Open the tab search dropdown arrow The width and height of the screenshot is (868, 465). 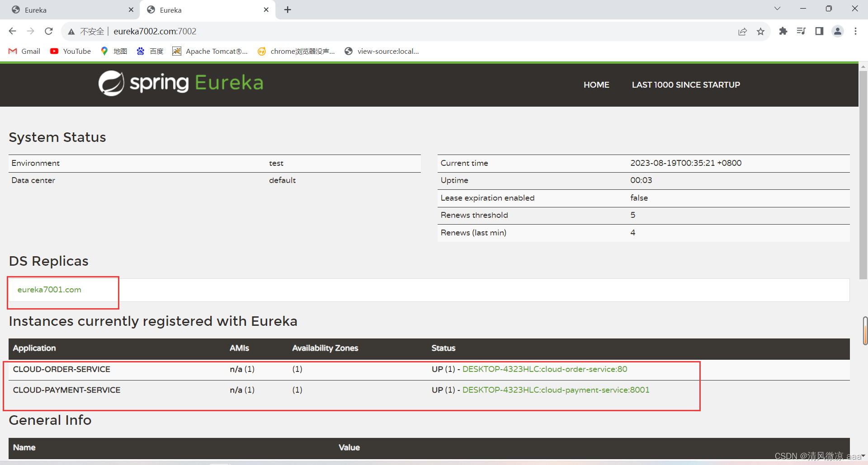coord(777,9)
